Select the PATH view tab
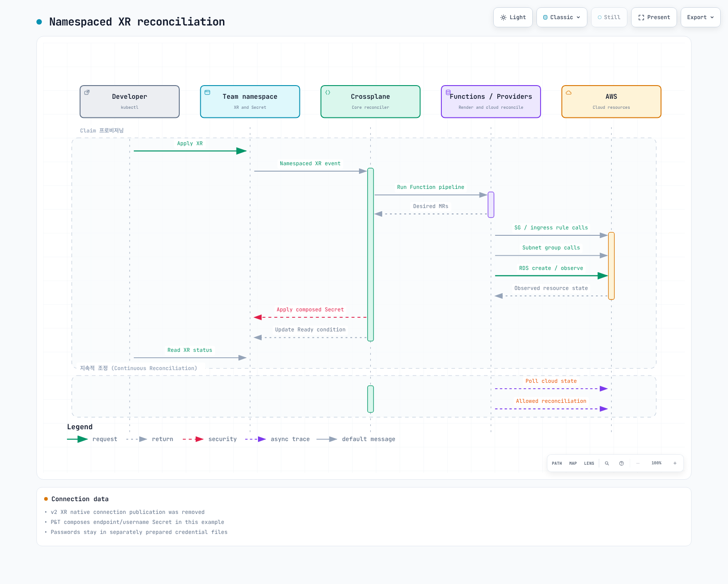Viewport: 728px width, 584px height. (x=557, y=463)
